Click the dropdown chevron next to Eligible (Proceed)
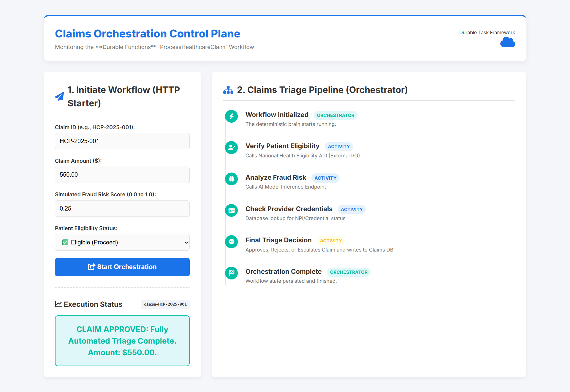The height and width of the screenshot is (392, 570). 186,242
